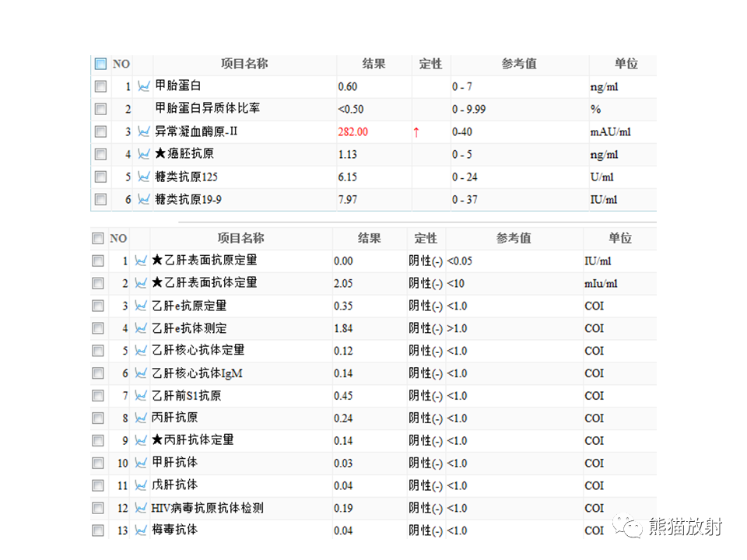This screenshot has width=747, height=560.
Task: Open trend chart icon for 乙肝表面抗体定量
Action: coord(141,283)
